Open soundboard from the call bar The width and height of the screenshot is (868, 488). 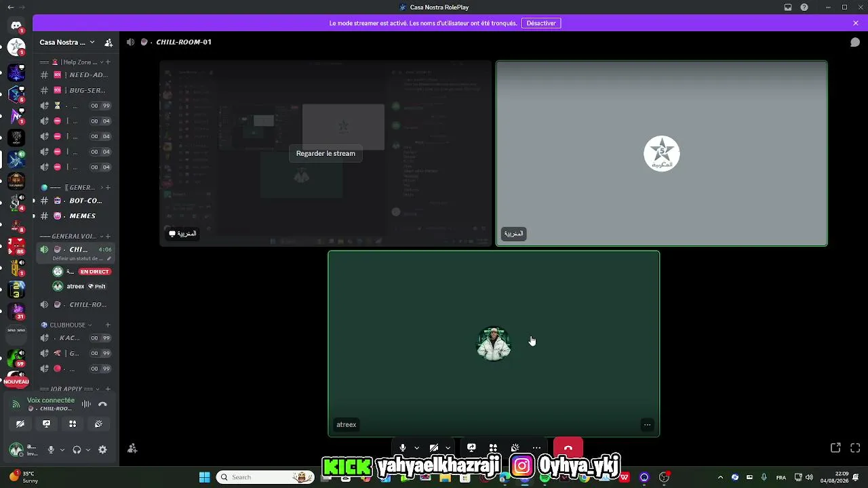coord(515,448)
